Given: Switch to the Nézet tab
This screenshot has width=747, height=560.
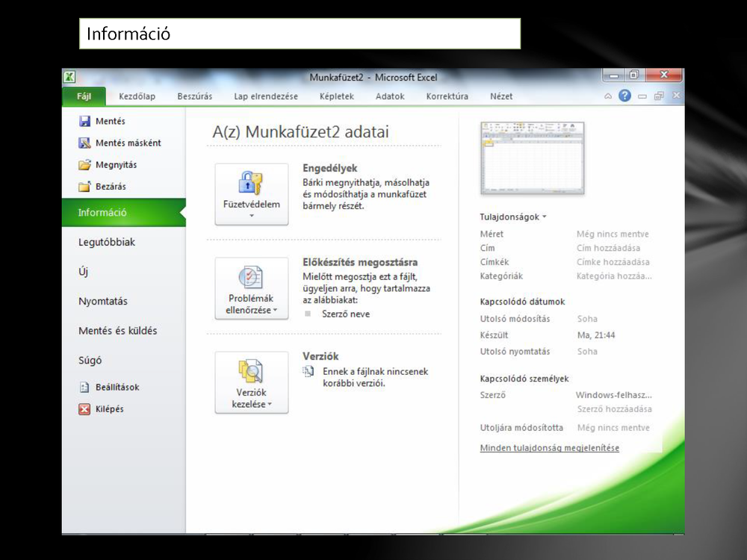Looking at the screenshot, I should (502, 96).
